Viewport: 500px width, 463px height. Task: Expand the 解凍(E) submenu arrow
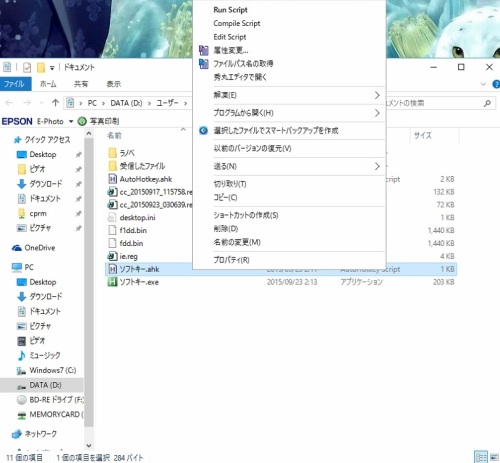tap(377, 95)
